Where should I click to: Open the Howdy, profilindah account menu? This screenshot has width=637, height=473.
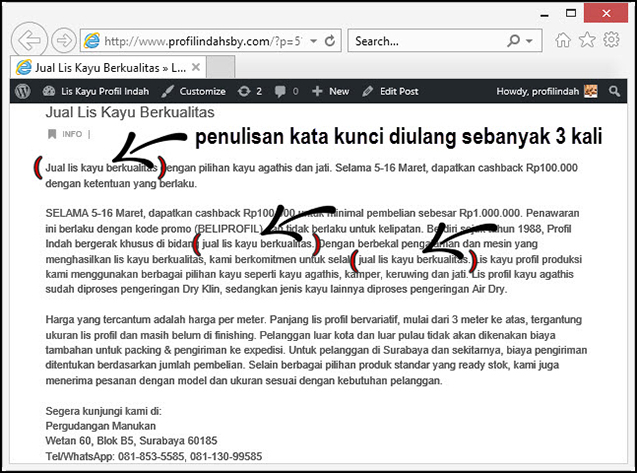[537, 91]
